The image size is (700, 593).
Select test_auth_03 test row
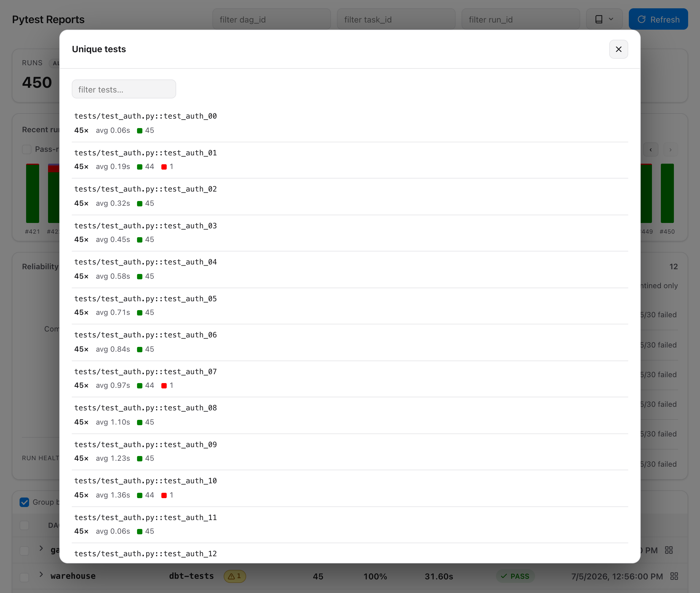350,233
